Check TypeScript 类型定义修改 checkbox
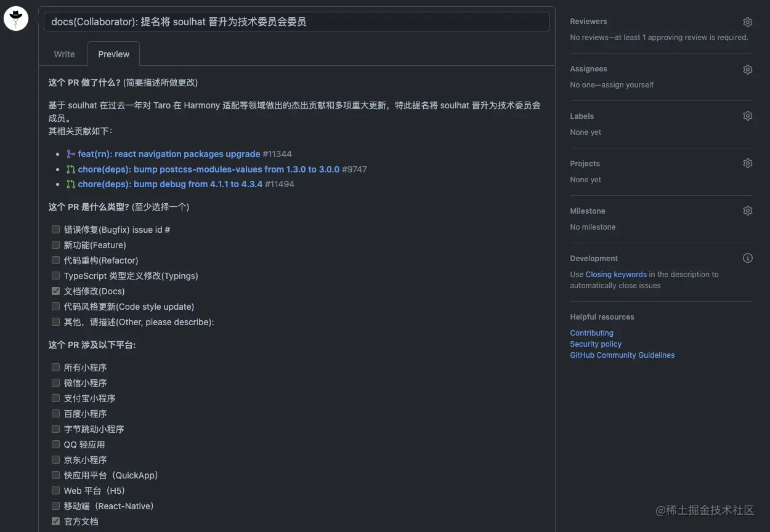Screen dimensions: 770x532 (x=55, y=275)
